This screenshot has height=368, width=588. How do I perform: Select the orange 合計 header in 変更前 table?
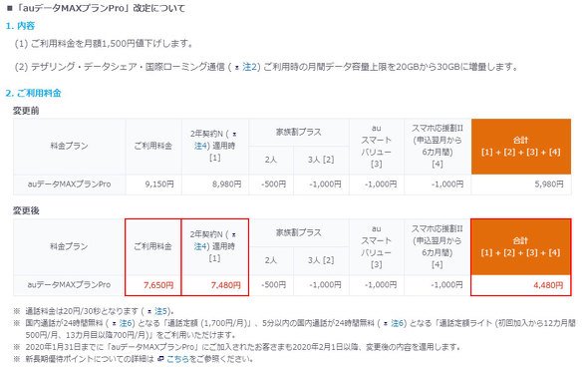click(x=521, y=147)
